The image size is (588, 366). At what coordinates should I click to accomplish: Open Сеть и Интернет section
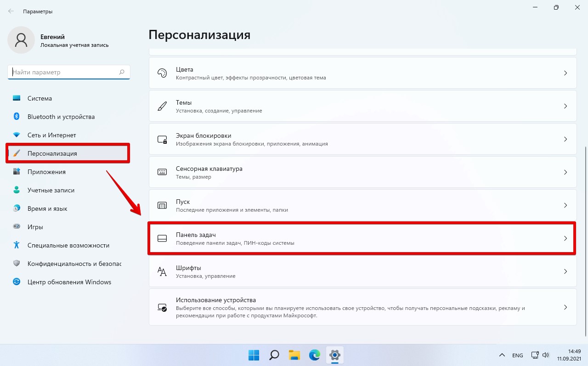coord(69,135)
